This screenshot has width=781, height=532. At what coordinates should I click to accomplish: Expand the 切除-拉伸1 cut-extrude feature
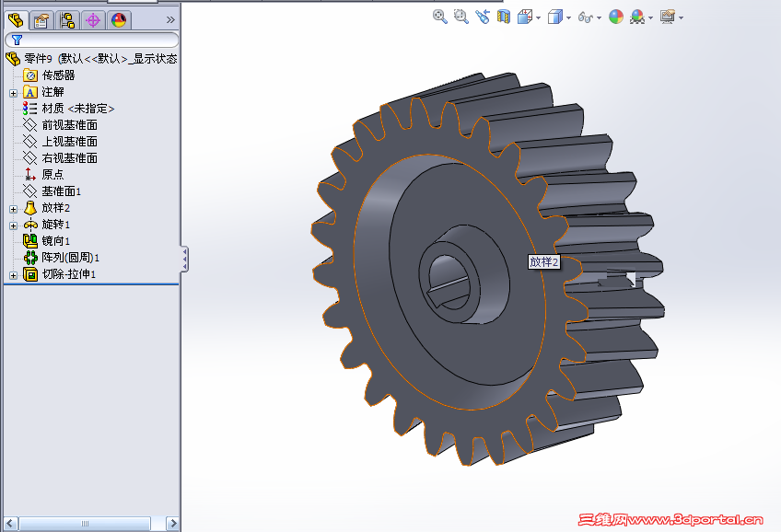point(14,275)
